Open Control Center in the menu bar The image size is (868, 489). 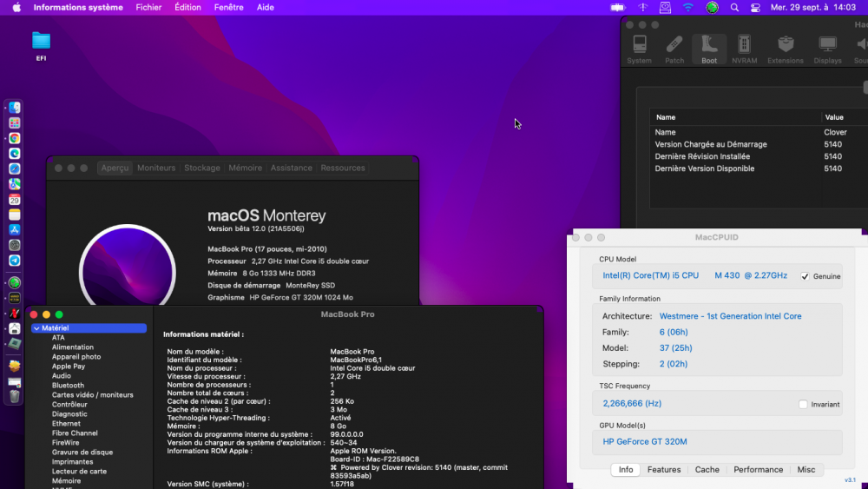coord(755,8)
